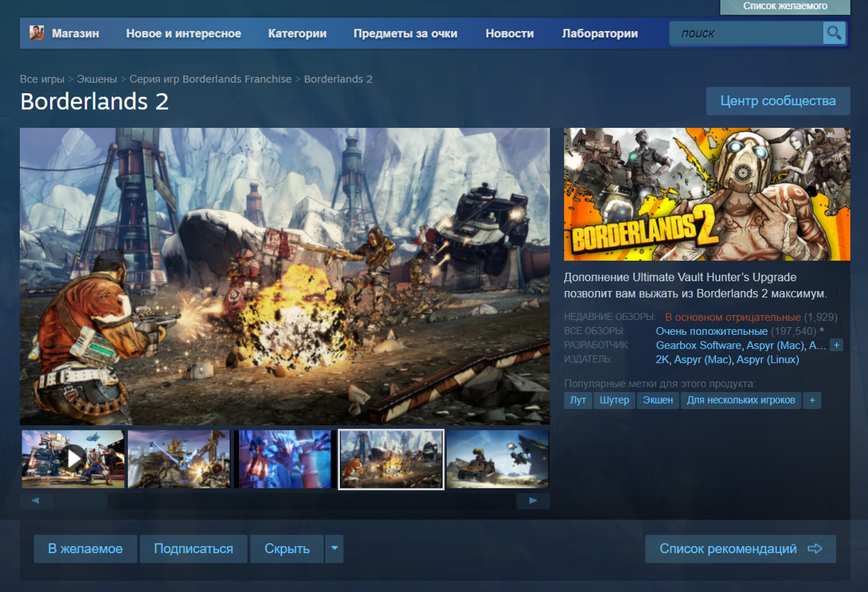This screenshot has height=592, width=868.
Task: Click the Gearbox Software developer link
Action: coord(698,345)
